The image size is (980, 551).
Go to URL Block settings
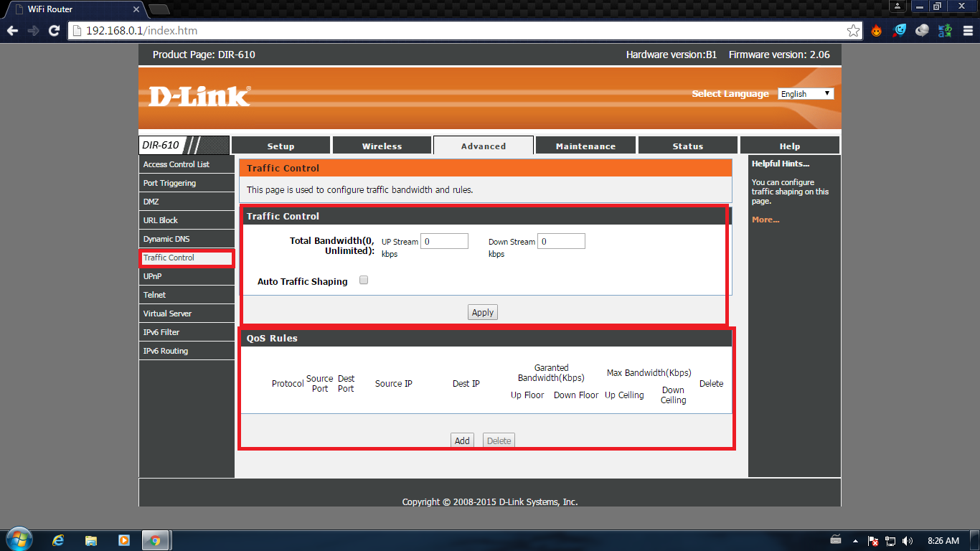(x=187, y=220)
